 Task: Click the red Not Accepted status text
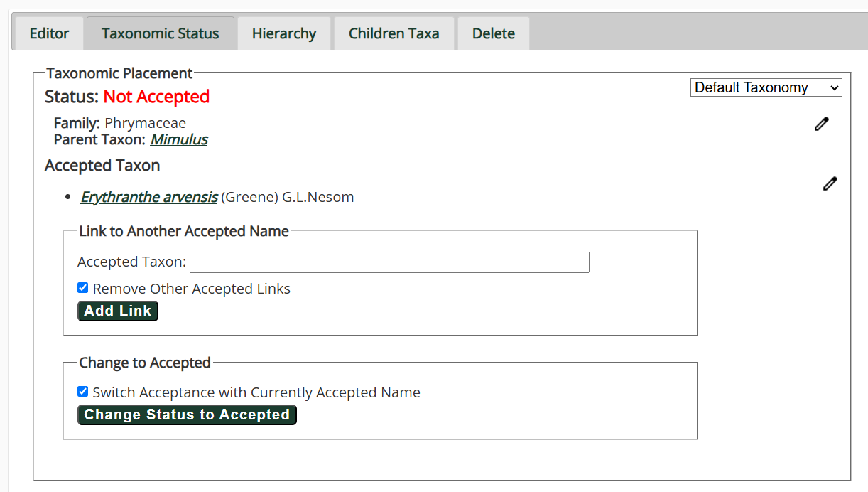point(156,97)
